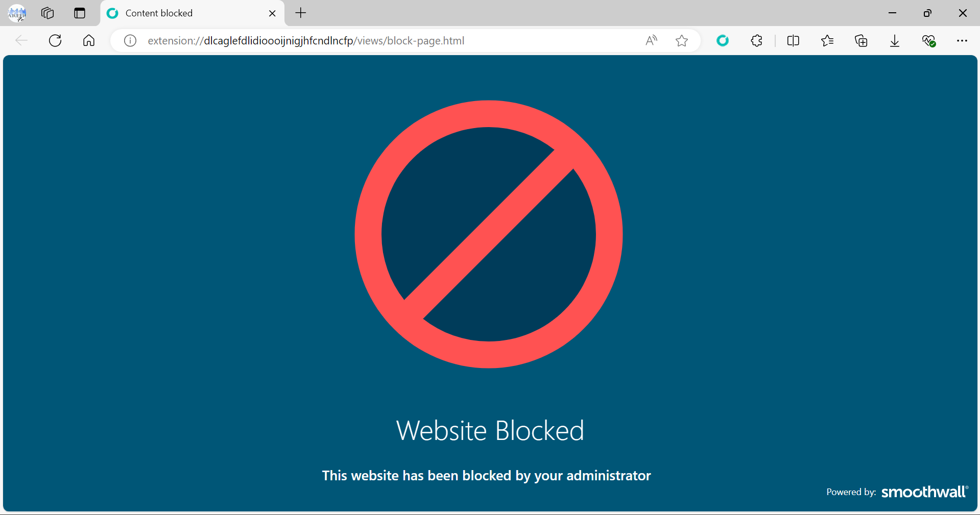Open the Favorites list
Screen dimensions: 980x515
click(x=827, y=40)
